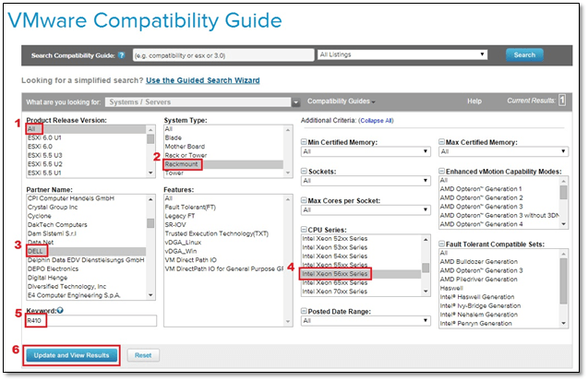Collapse the Max Cores per Socket section
The image size is (588, 381).
304,200
